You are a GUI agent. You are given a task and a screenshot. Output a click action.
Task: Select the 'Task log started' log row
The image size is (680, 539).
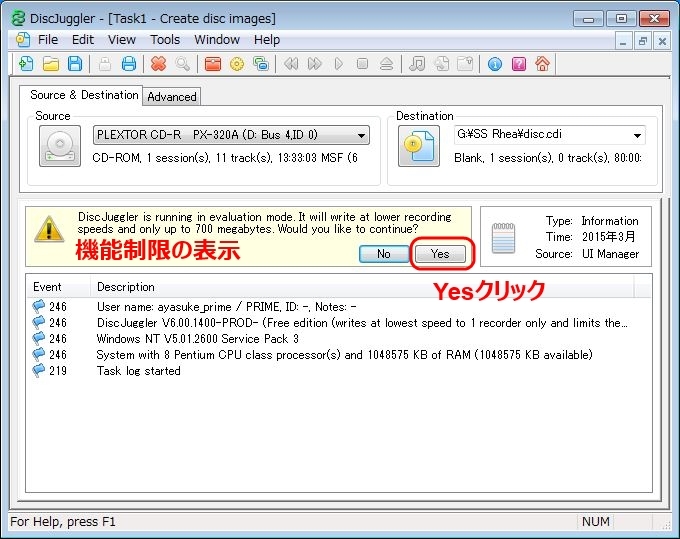(339, 371)
